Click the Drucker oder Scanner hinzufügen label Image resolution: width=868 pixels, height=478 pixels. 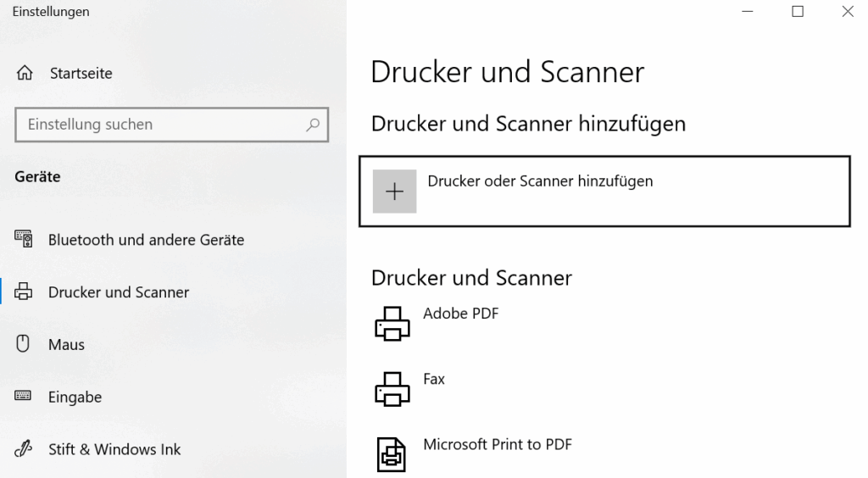point(540,181)
